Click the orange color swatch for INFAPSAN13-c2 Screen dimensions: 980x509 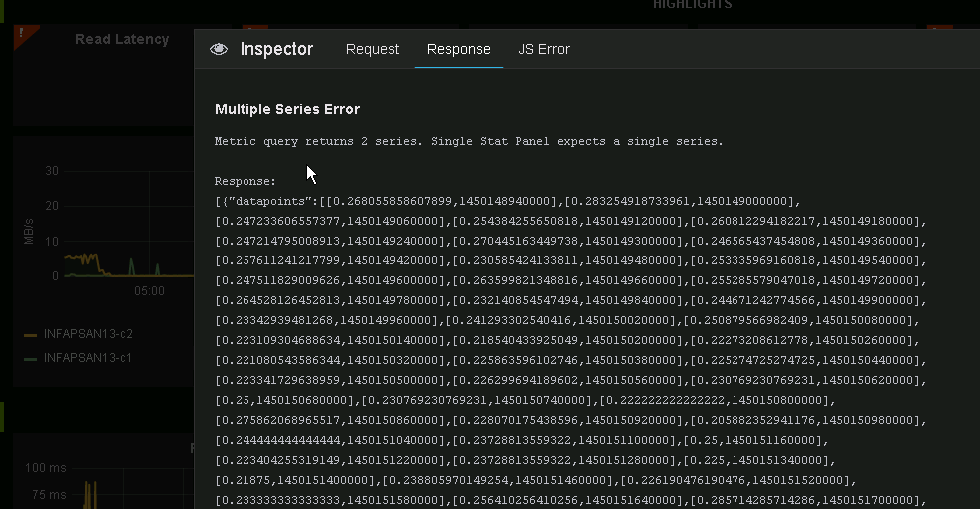(30, 335)
